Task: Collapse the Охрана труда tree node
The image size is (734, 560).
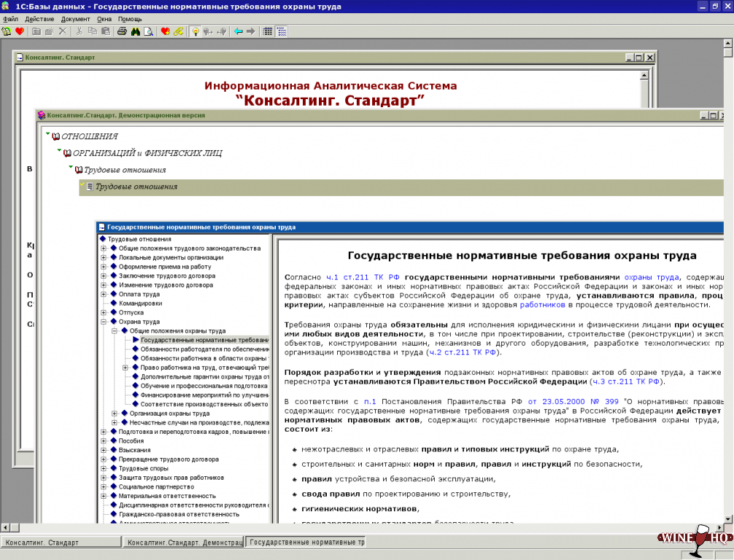Action: tap(104, 322)
